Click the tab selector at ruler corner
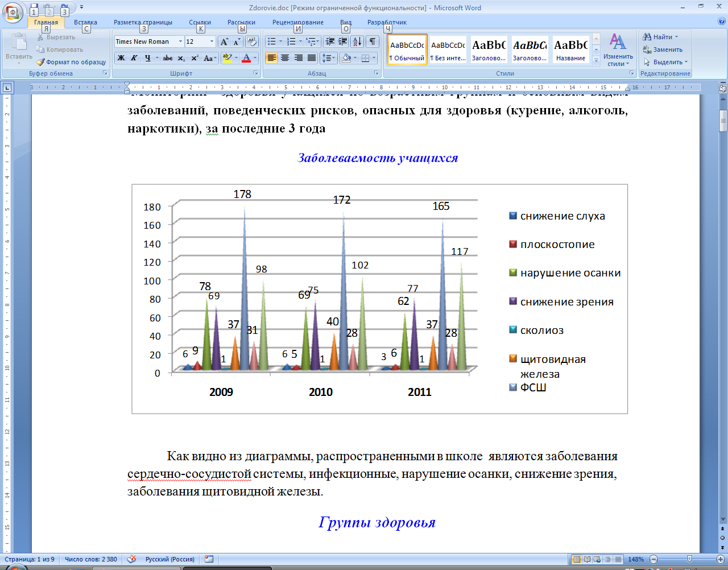728x570 pixels. coord(7,88)
